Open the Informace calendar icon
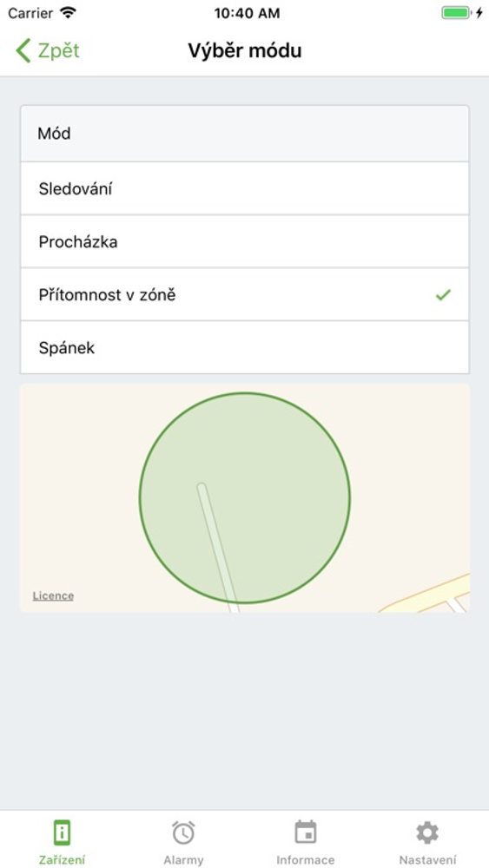 [305, 832]
